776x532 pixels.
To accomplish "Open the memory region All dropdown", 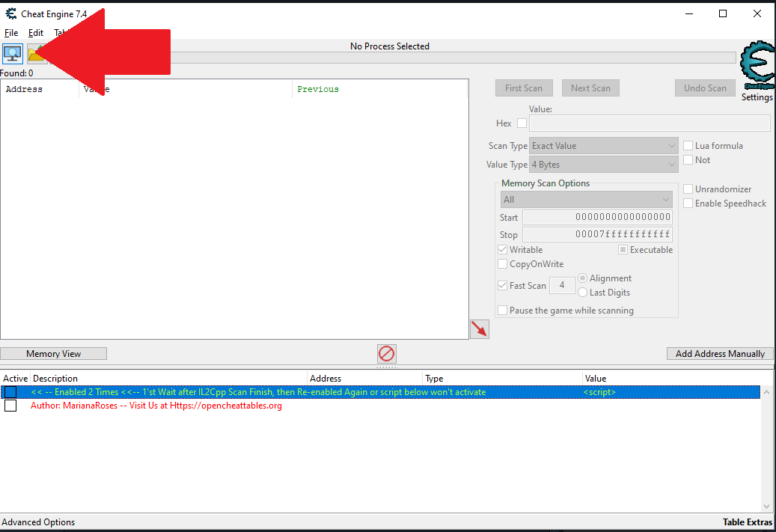I will point(587,200).
